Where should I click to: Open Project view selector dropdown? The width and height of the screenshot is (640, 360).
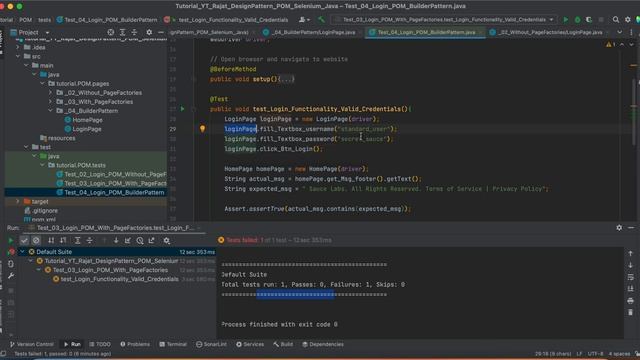point(47,32)
